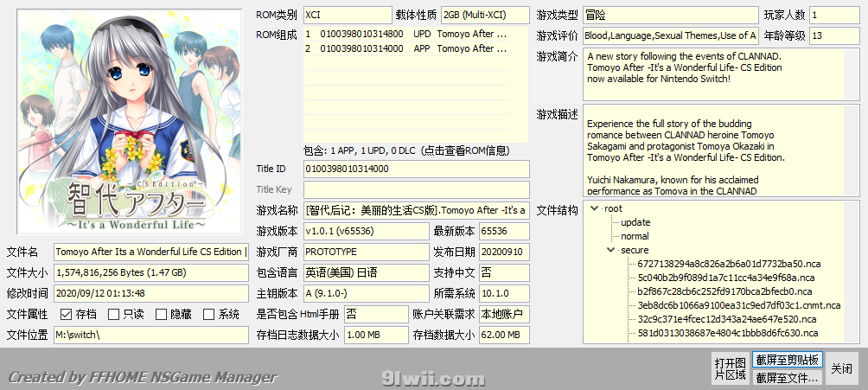Click the 游戏简介 summary text box

[x=721, y=74]
